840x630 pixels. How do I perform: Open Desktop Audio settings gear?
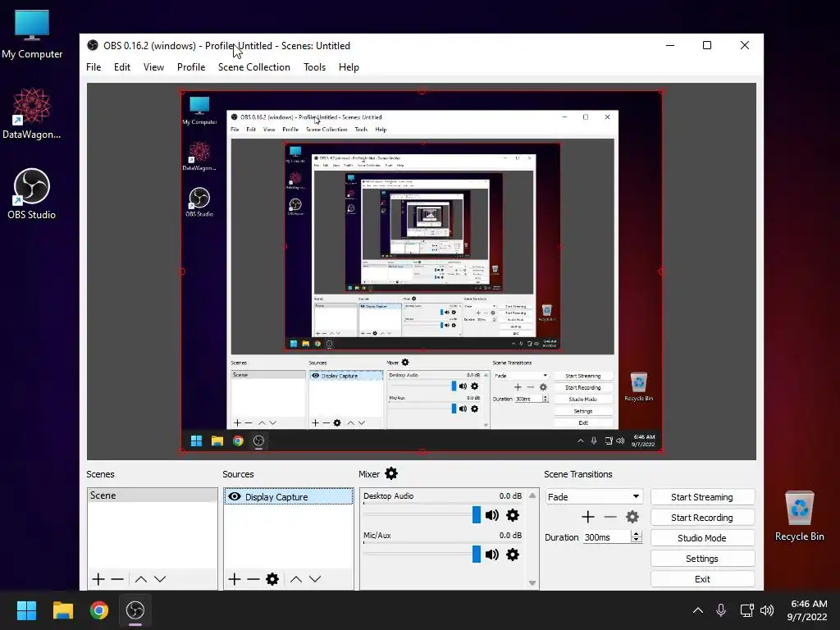click(x=513, y=515)
